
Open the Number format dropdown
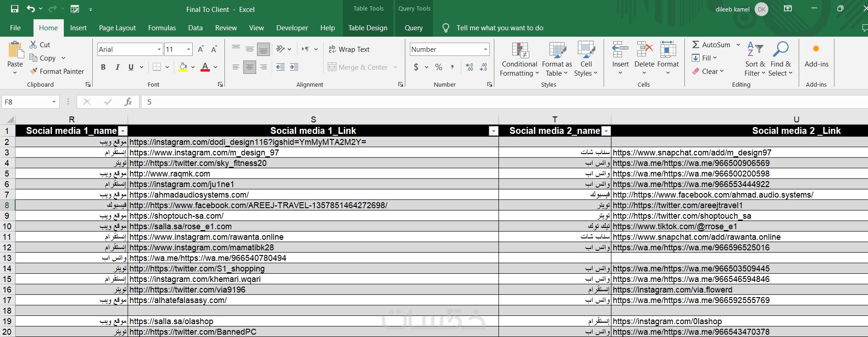[486, 49]
